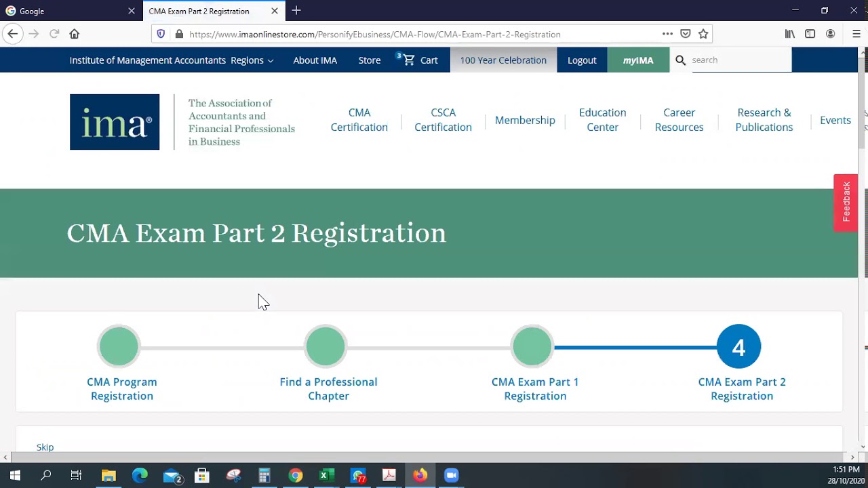The height and width of the screenshot is (488, 868).
Task: Open About IMA menu item
Action: pos(315,60)
